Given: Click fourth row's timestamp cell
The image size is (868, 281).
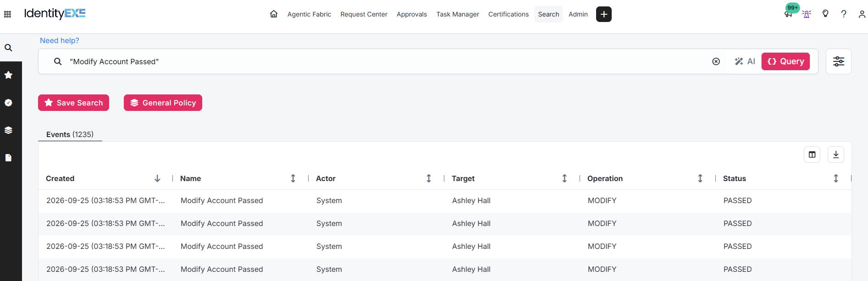Looking at the screenshot, I should point(105,269).
